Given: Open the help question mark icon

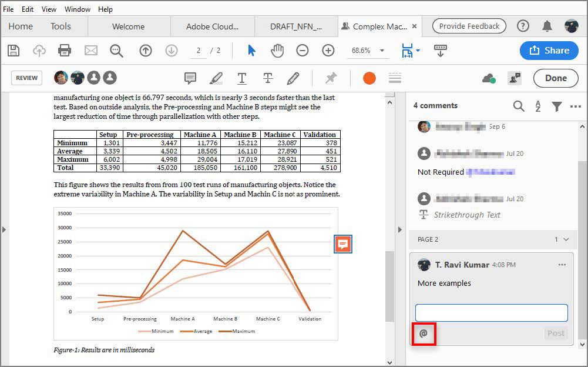Looking at the screenshot, I should [x=523, y=26].
